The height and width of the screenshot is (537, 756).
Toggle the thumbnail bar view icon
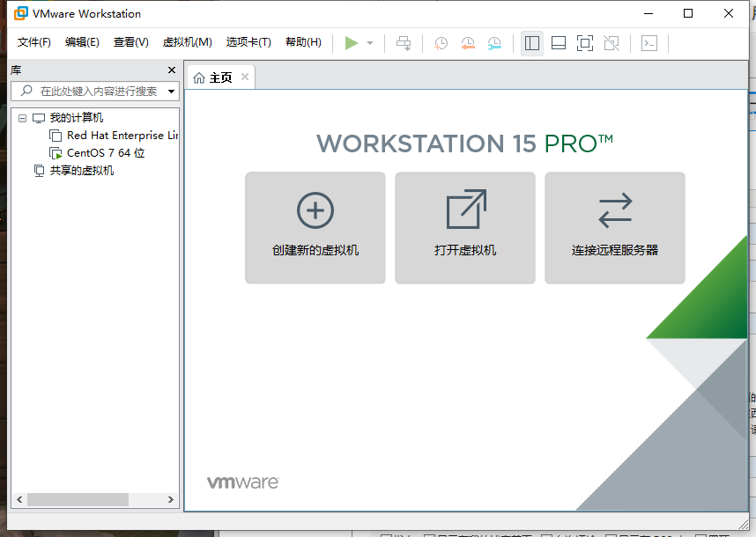559,43
